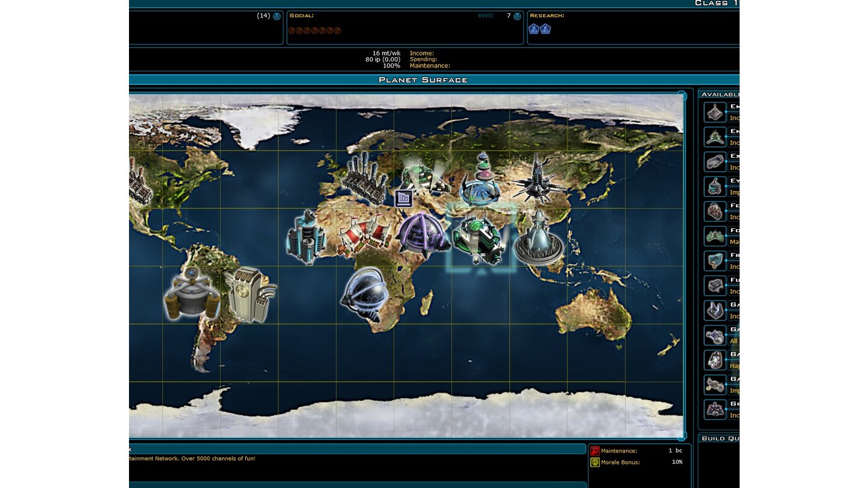Click the Available panel header
This screenshot has height=488, width=868.
coord(719,94)
